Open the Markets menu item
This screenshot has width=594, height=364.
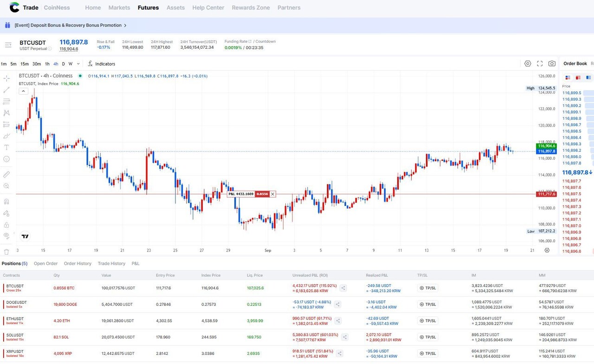pos(119,7)
